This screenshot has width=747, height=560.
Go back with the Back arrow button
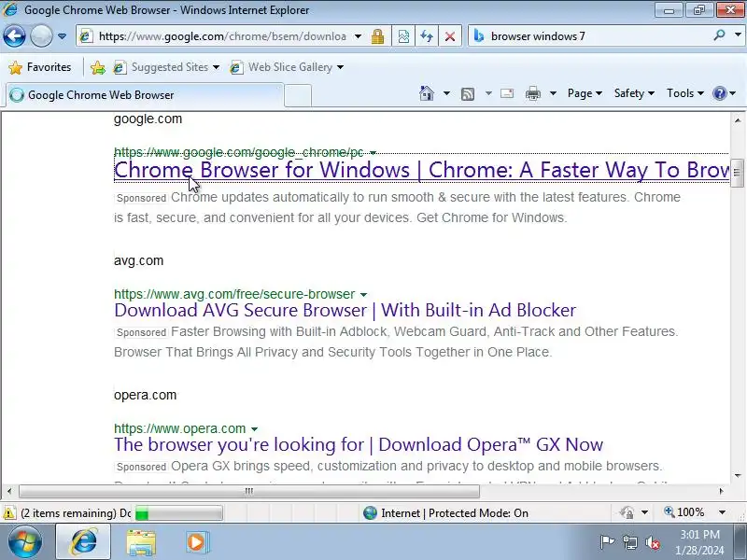click(14, 35)
